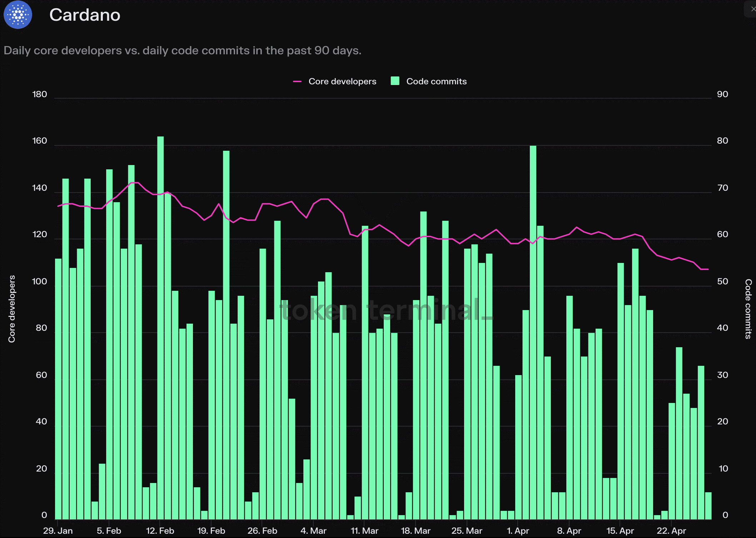Click the pink Core developers legend line
Viewport: 756px width, 538px height.
tap(297, 82)
